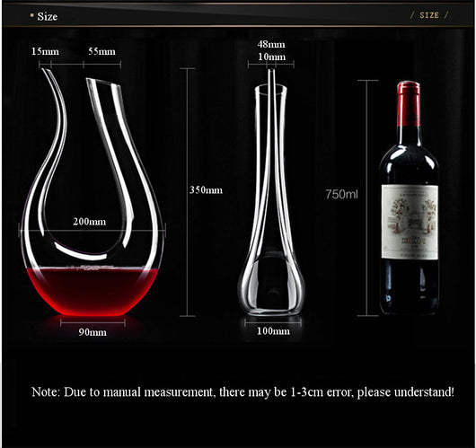The image size is (476, 448).
Task: Click the 750ml bottle label
Action: tap(342, 194)
